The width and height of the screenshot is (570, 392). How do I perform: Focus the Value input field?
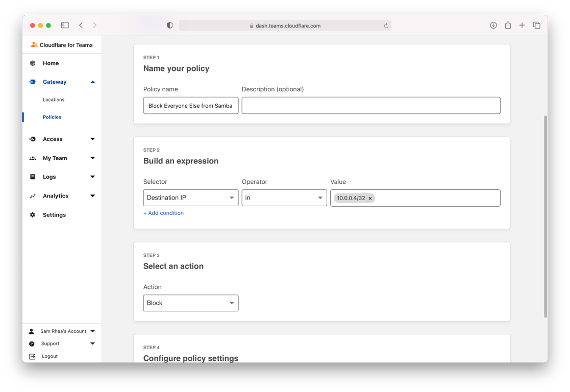(415, 198)
